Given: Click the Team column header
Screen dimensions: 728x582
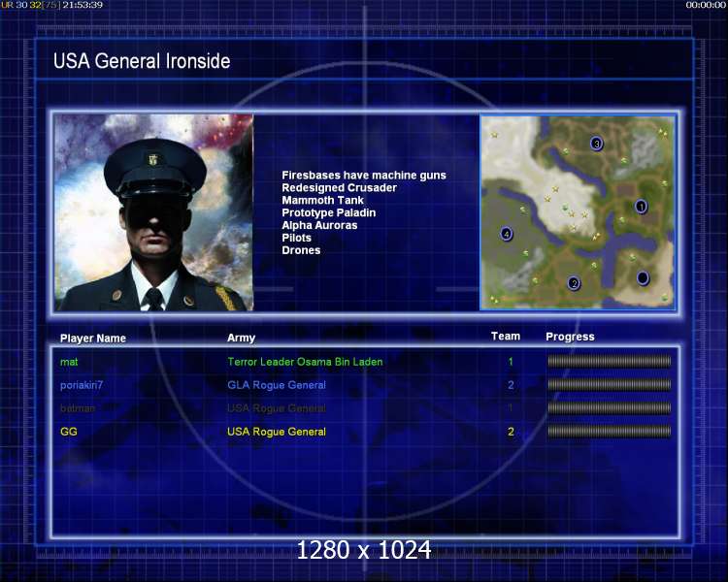Looking at the screenshot, I should [x=506, y=337].
